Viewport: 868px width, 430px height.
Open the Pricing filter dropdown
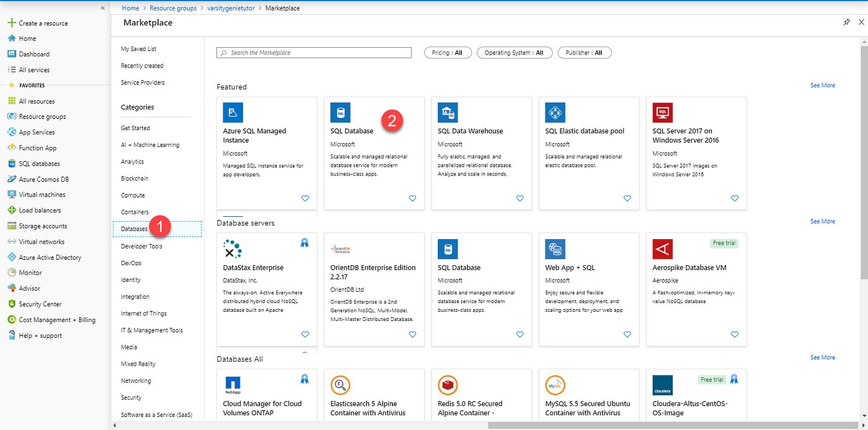coord(448,52)
